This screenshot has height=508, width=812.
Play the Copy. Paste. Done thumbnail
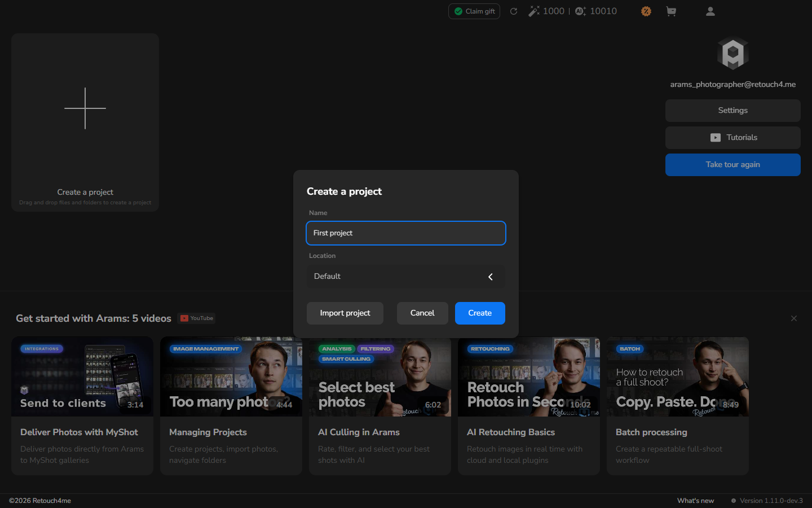pyautogui.click(x=678, y=376)
